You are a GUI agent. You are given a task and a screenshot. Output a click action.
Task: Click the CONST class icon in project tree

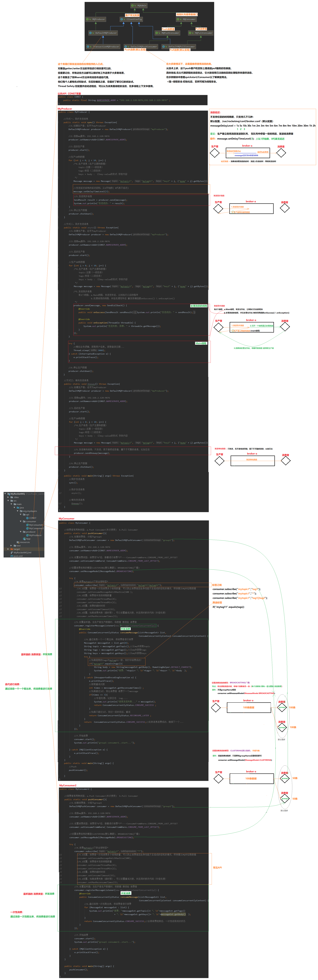27,518
